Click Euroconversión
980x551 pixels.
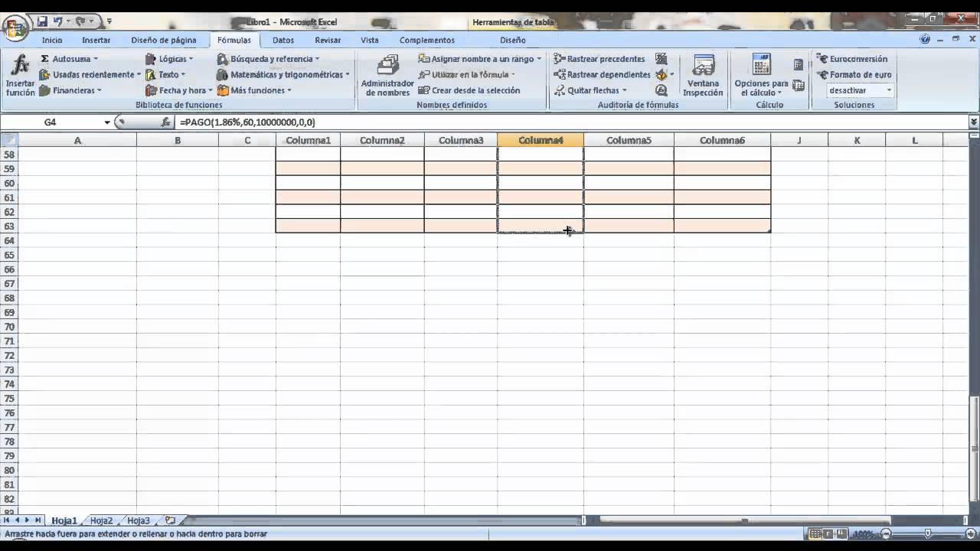click(852, 59)
